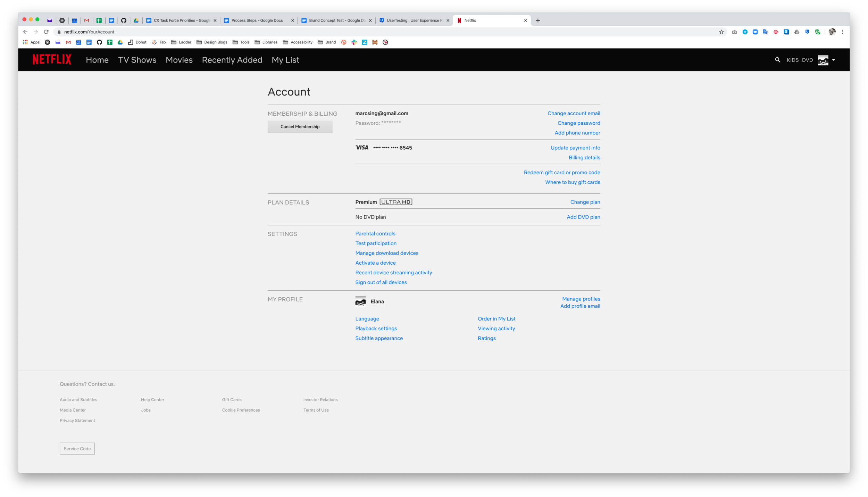This screenshot has width=868, height=497.
Task: Click the Service Code button
Action: 77,449
